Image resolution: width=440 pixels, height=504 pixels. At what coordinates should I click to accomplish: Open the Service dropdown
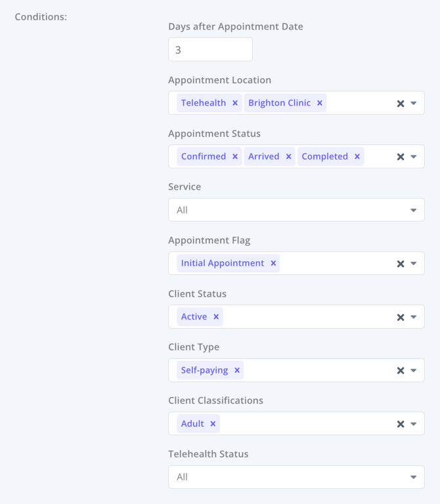point(296,210)
